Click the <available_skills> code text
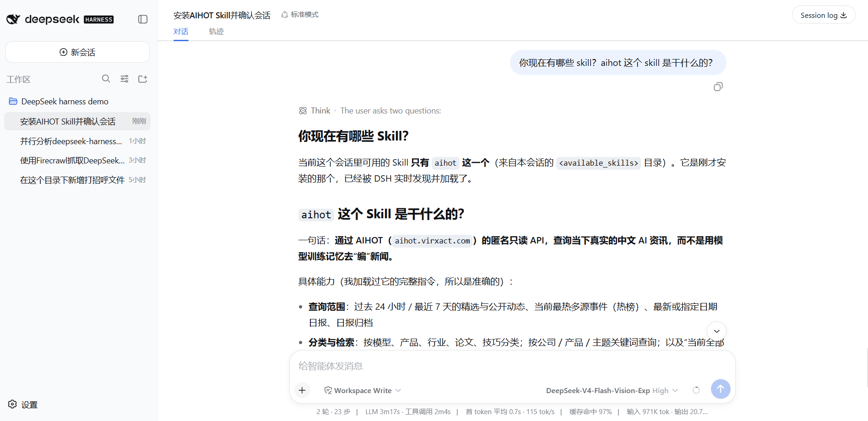 (x=598, y=163)
